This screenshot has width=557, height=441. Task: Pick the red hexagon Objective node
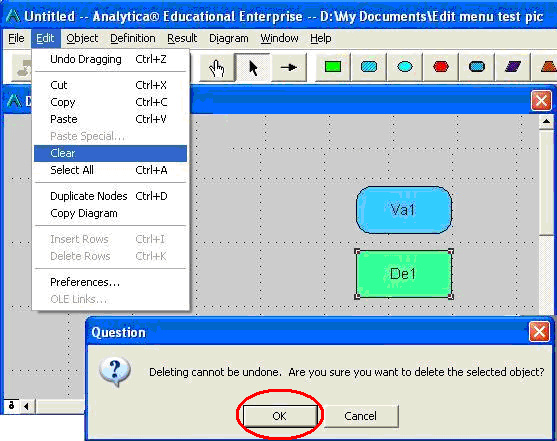click(441, 67)
